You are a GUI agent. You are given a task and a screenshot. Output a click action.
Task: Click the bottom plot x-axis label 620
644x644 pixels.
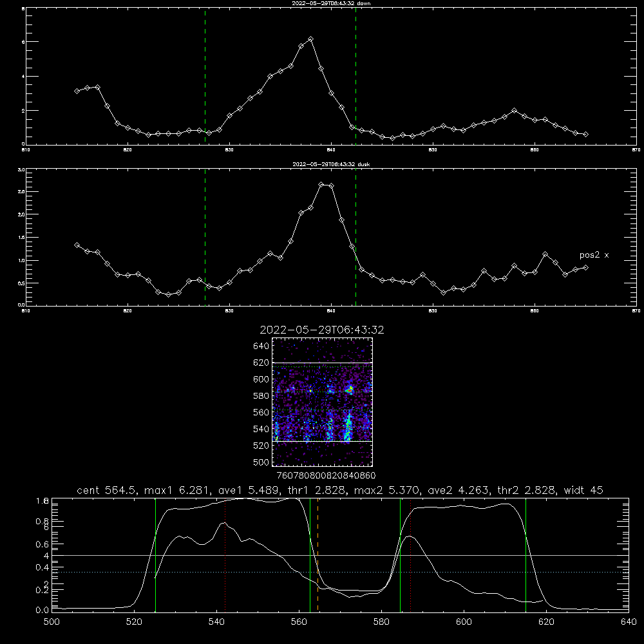546,622
